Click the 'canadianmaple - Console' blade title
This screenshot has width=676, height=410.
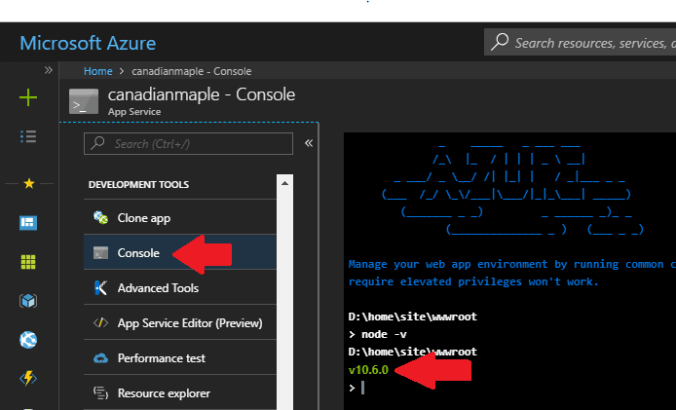coord(201,94)
